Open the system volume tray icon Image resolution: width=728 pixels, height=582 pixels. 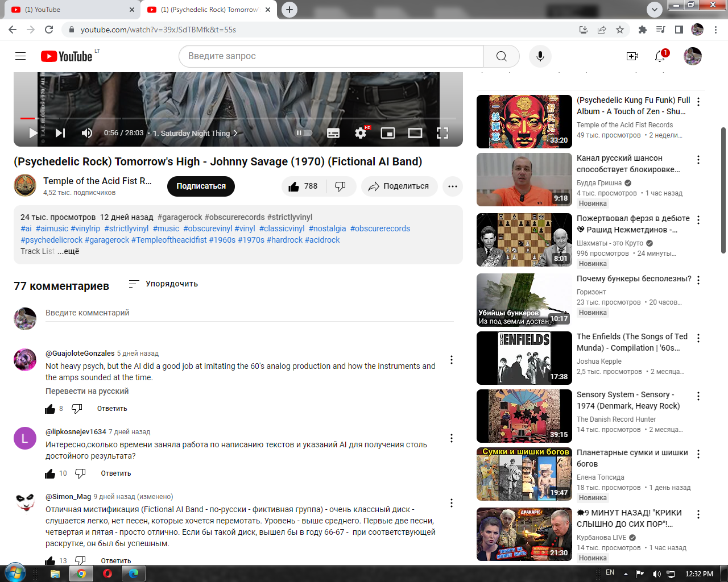tap(656, 573)
